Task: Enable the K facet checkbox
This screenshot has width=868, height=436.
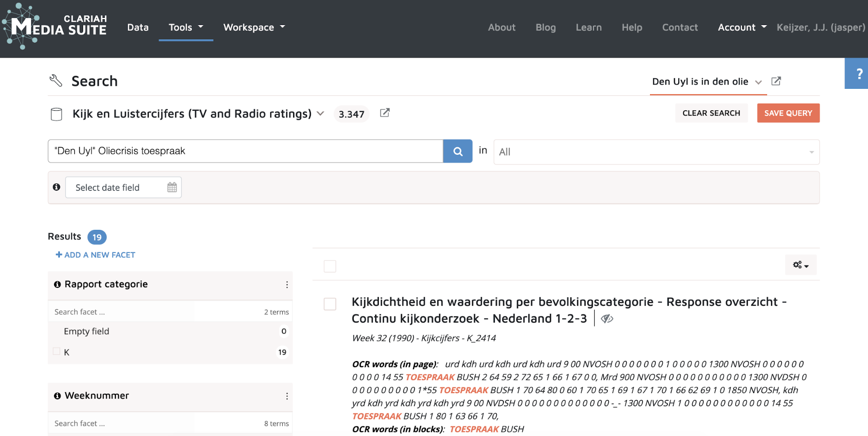Action: tap(57, 352)
